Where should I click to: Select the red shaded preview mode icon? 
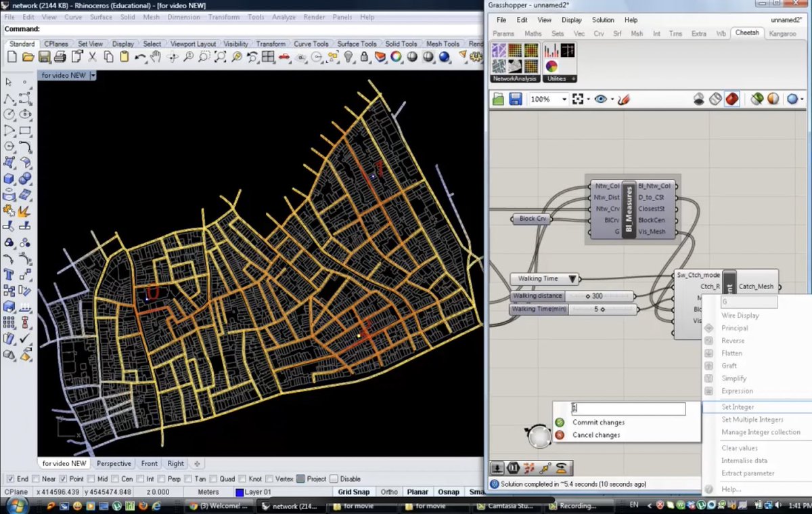pos(731,100)
